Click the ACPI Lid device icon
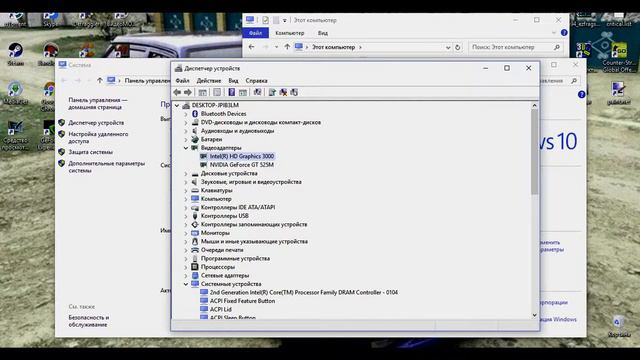 point(204,309)
